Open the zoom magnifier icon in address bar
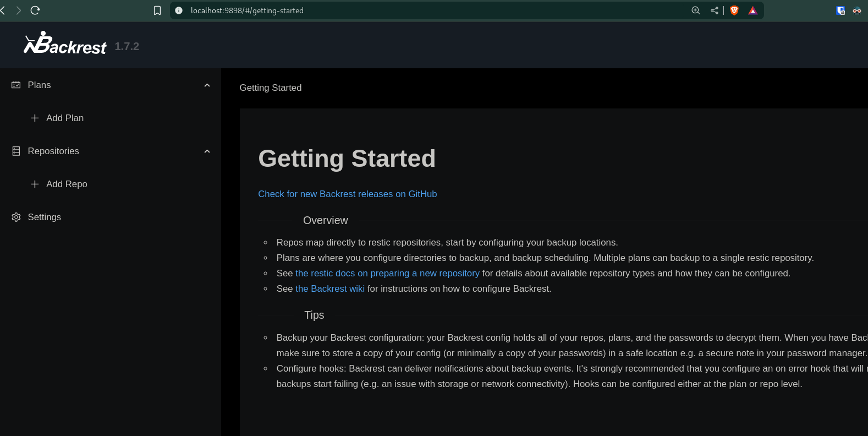Screen dimensions: 868x436 696,10
